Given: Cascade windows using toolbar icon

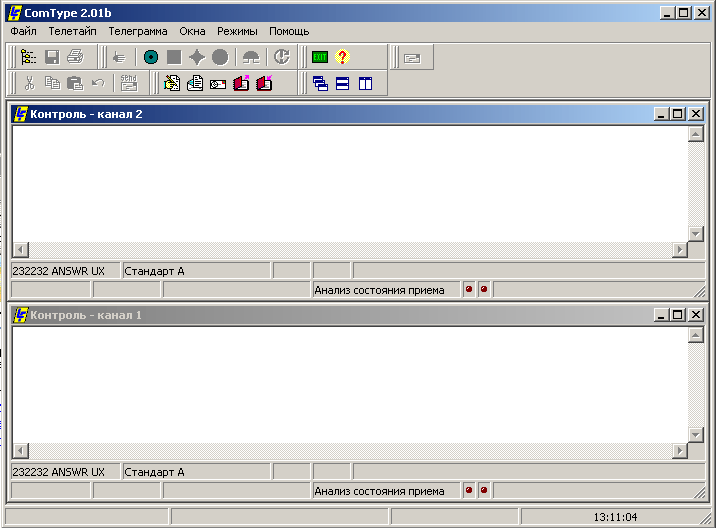Looking at the screenshot, I should point(320,84).
